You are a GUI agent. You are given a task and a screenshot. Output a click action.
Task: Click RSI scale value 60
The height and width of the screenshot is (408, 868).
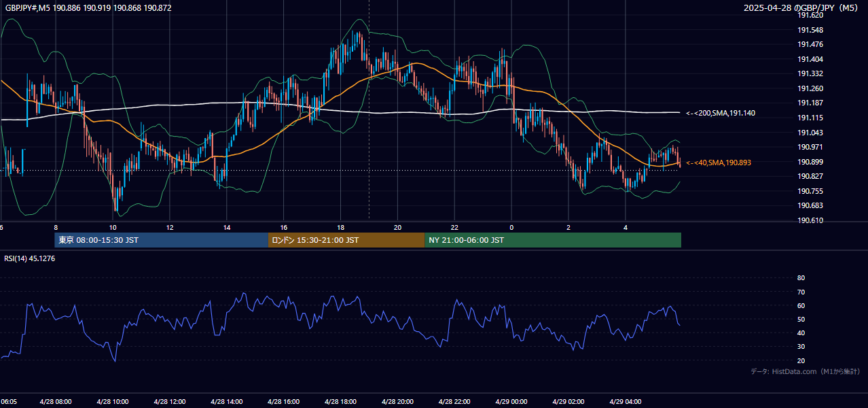tap(801, 306)
